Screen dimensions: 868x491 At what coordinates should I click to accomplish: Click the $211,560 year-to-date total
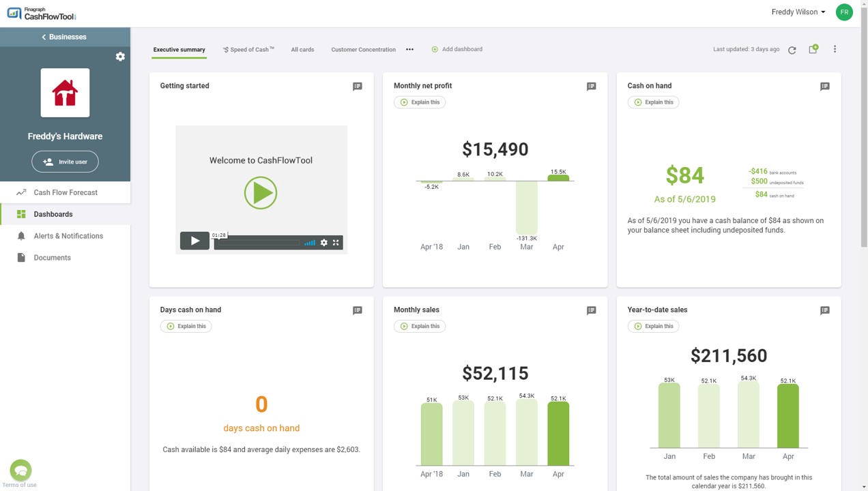coord(729,355)
